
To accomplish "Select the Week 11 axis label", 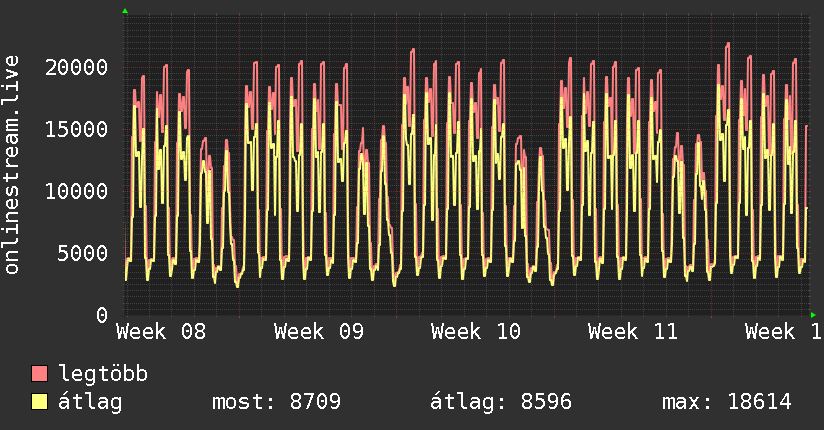I will click(x=633, y=332).
